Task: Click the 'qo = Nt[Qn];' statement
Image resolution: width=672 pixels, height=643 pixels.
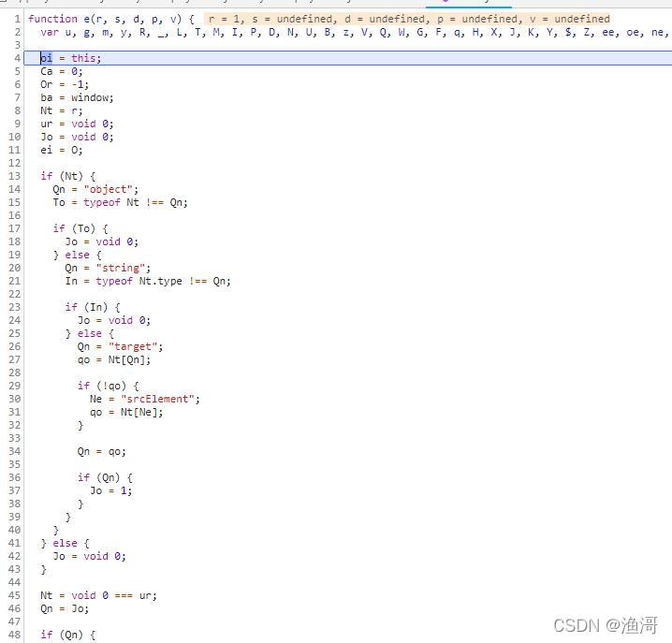Action: [x=113, y=359]
